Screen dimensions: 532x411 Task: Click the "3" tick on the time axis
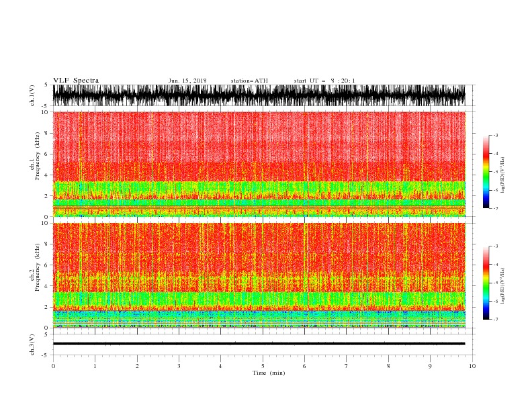[179, 366]
